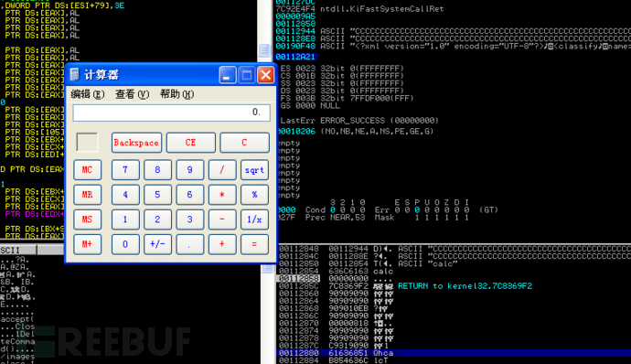
Task: Click flags value 00010206 in registers pane
Action: click(x=297, y=132)
